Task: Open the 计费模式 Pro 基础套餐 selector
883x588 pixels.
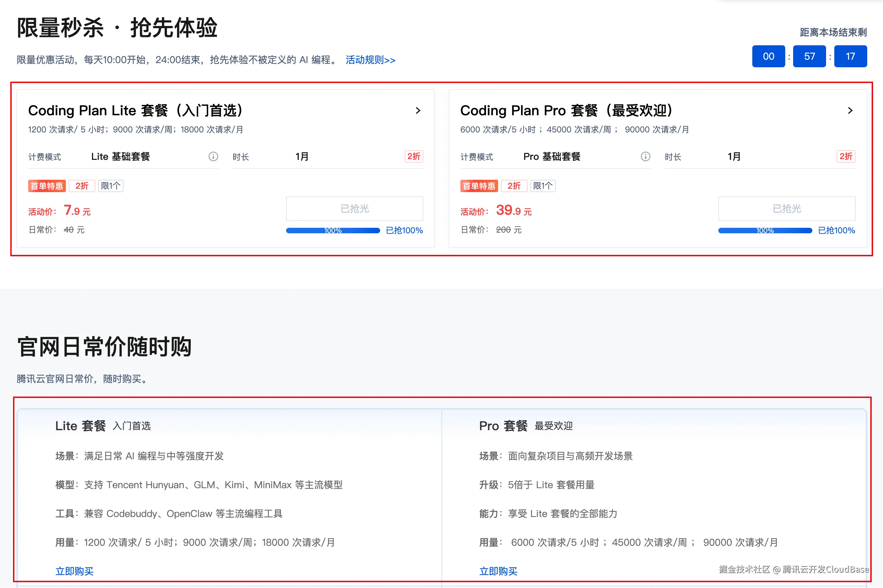Action: click(x=552, y=157)
